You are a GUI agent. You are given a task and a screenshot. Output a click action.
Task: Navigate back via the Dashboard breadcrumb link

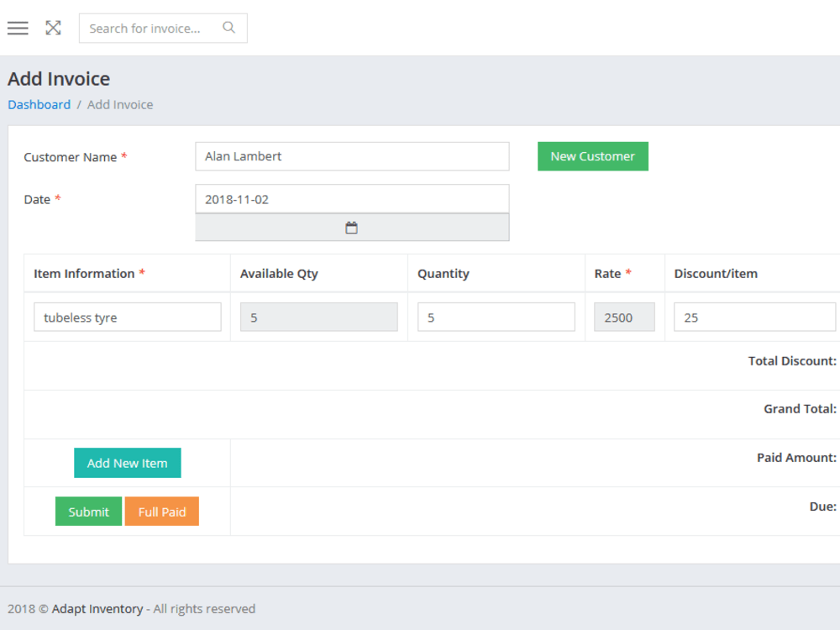point(39,104)
